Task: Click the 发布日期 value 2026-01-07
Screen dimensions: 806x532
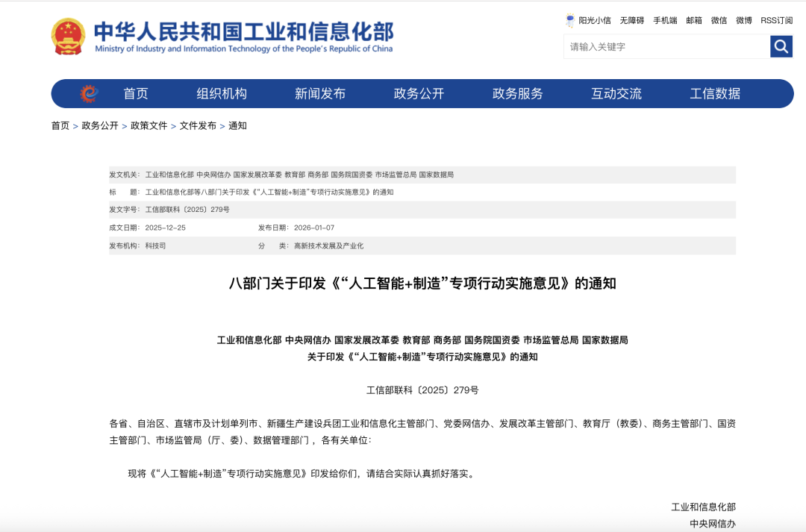Action: 314,228
